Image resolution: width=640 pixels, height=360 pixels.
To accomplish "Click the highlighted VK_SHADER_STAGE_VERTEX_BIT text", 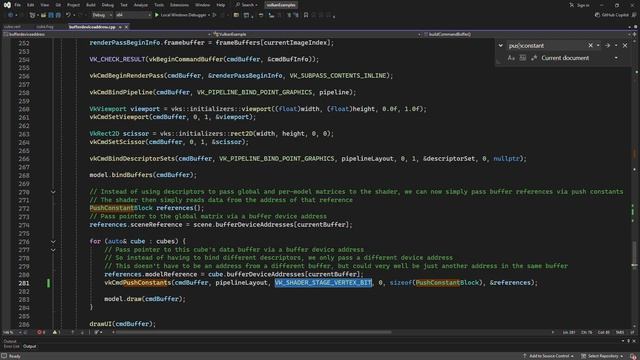I will coord(323,282).
